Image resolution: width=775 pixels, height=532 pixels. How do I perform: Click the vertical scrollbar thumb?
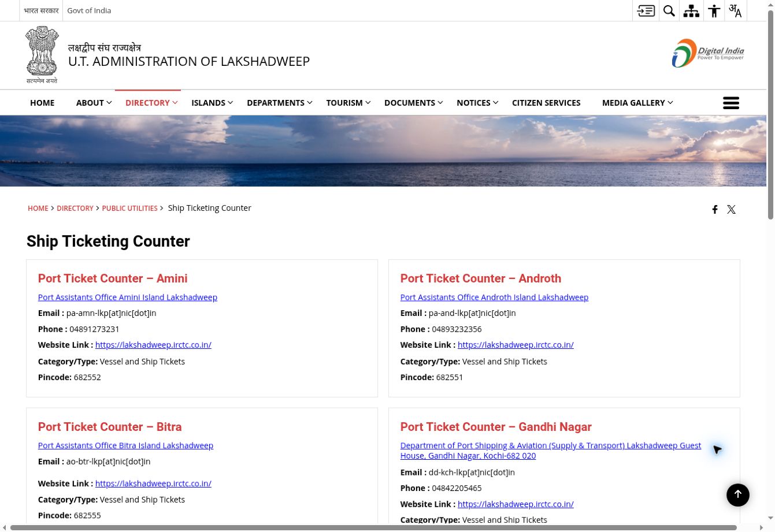point(770,116)
